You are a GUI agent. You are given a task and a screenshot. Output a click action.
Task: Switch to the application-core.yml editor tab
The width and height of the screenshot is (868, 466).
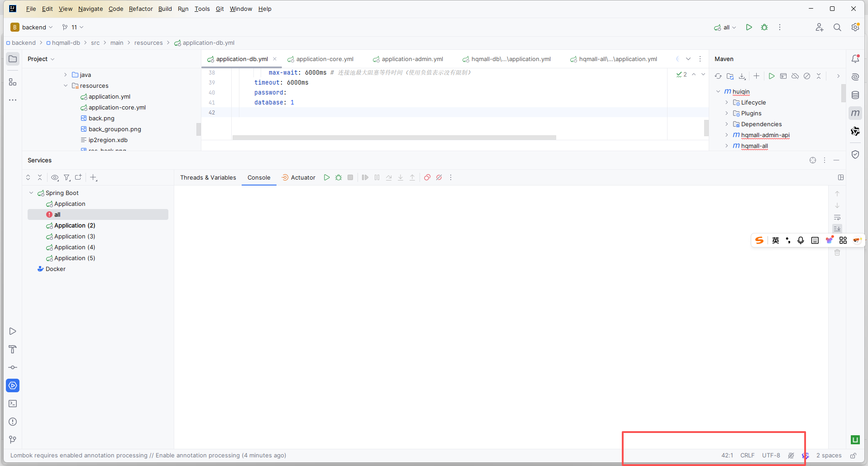point(324,59)
